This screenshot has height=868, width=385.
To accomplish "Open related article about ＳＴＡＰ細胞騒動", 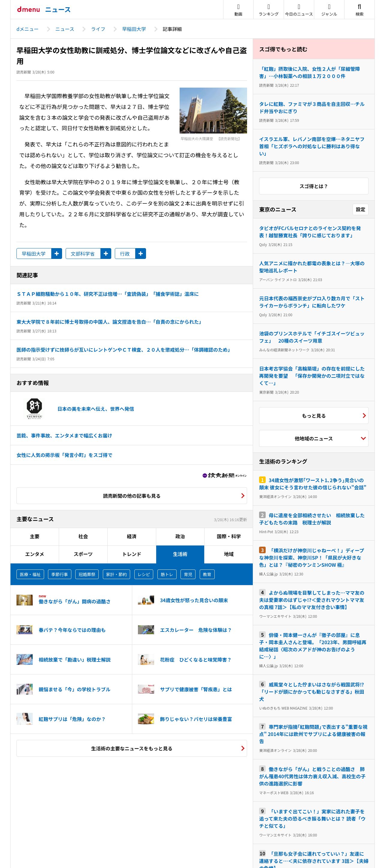I will coord(107,294).
